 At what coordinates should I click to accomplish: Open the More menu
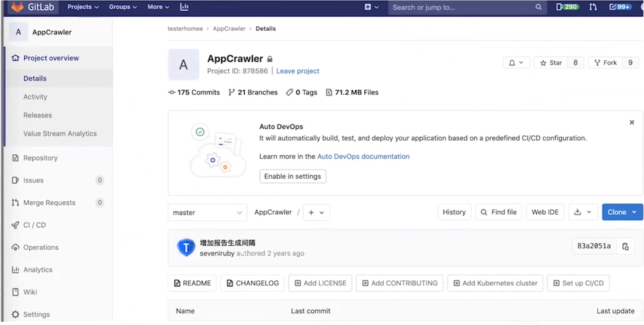[x=159, y=7]
